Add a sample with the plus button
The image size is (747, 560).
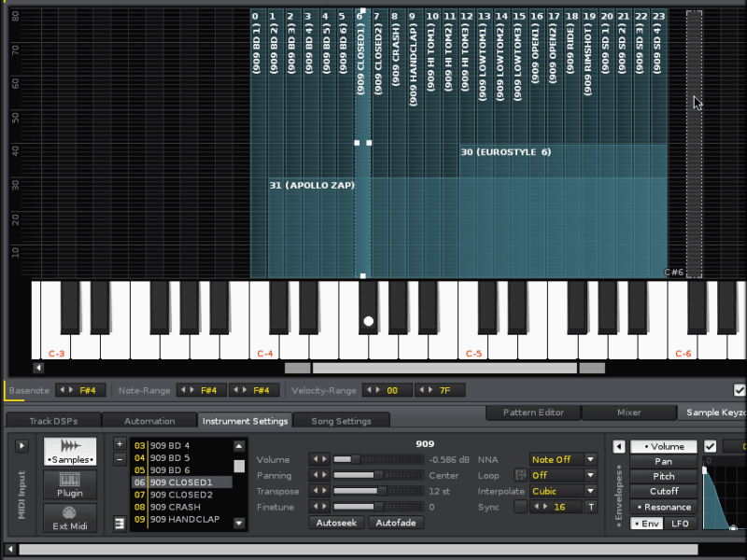click(120, 444)
